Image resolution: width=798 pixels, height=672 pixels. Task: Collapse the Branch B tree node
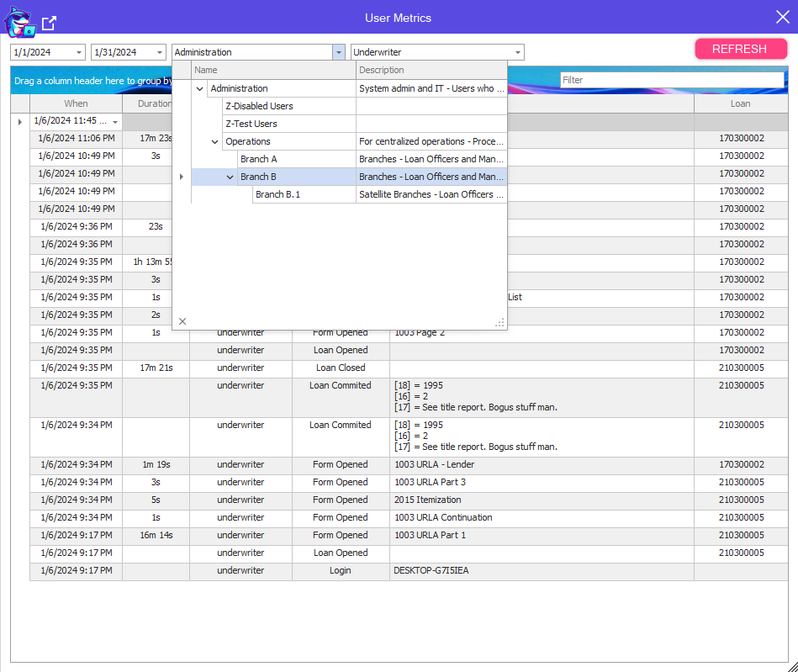pyautogui.click(x=230, y=177)
